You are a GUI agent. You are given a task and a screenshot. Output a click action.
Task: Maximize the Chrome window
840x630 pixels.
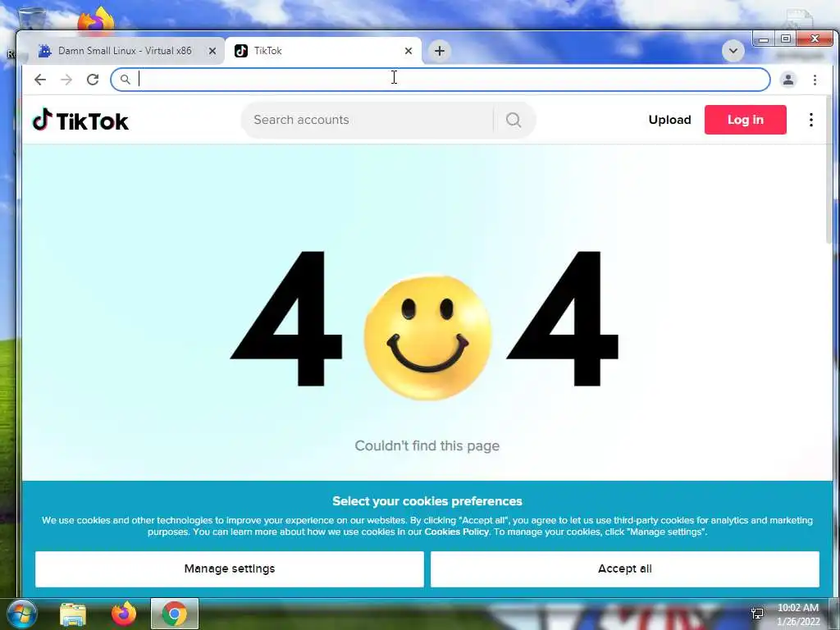click(785, 39)
